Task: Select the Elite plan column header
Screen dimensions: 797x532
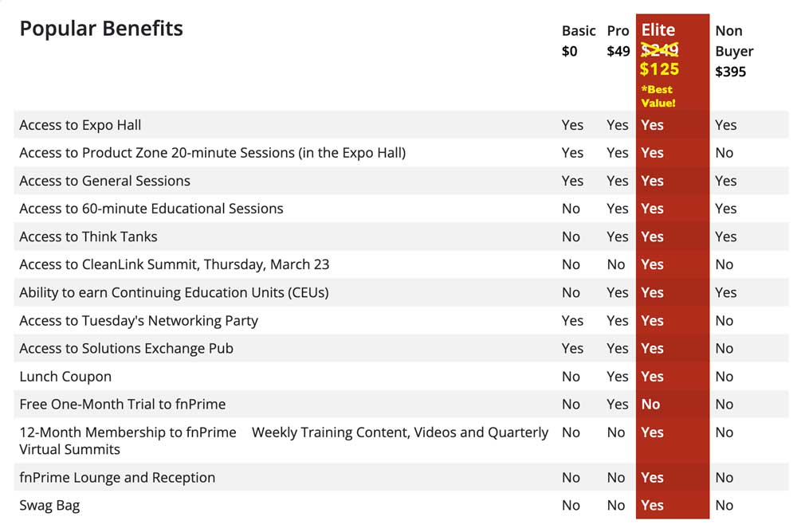Action: coord(658,30)
